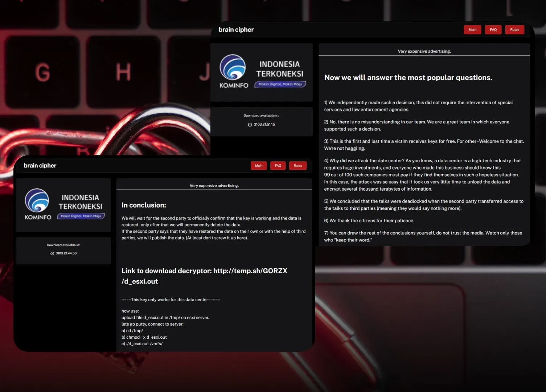Click the clock icon beside the 3103:21:51:15 countdown

(250, 124)
